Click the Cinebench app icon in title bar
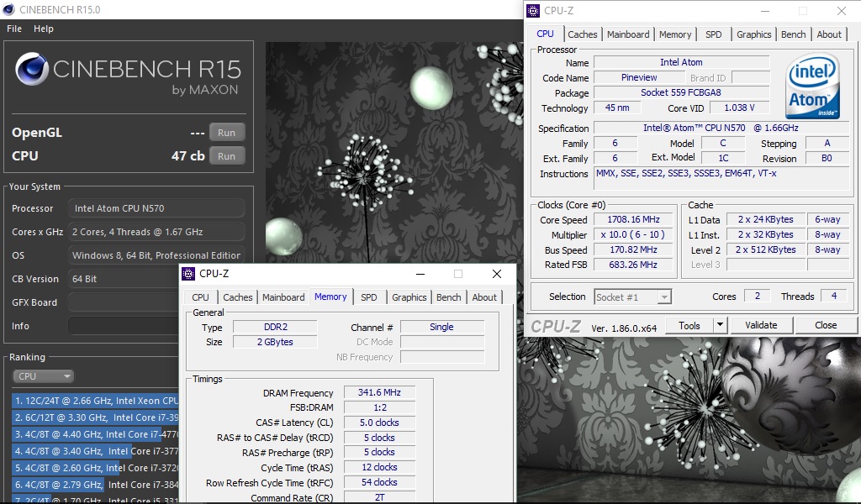The image size is (861, 504). [x=8, y=9]
